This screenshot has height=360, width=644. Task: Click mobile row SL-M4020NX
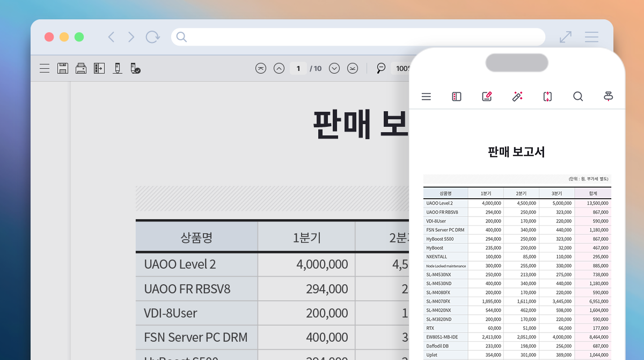(x=439, y=311)
